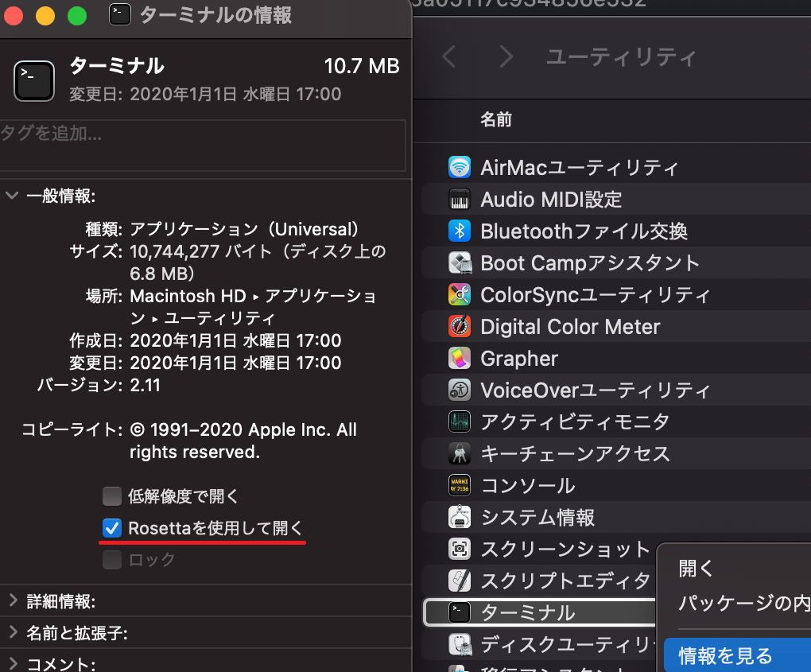Image resolution: width=811 pixels, height=672 pixels.
Task: Click the Bluetoothファイル交換 icon
Action: [x=460, y=231]
